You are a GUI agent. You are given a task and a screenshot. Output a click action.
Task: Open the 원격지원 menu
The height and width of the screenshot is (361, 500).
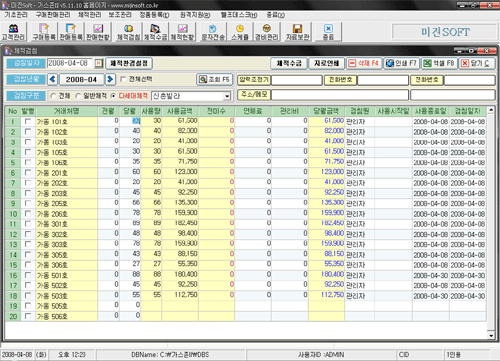pyautogui.click(x=195, y=15)
